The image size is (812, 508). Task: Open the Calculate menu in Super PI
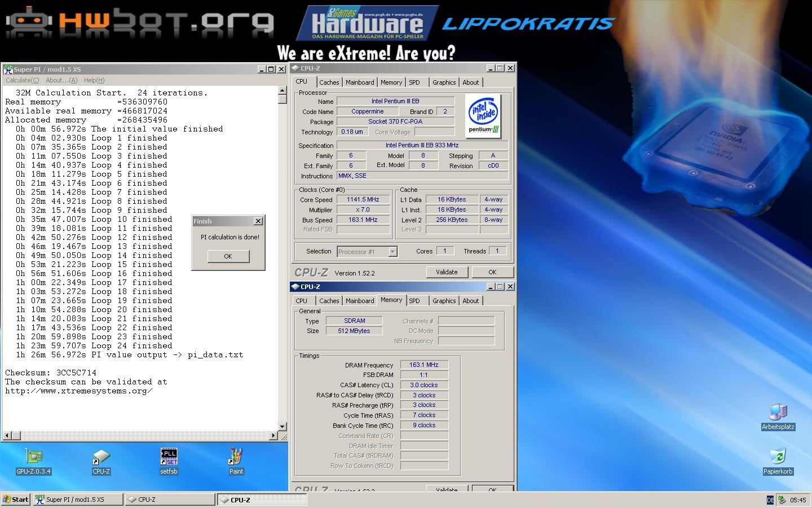(x=22, y=80)
